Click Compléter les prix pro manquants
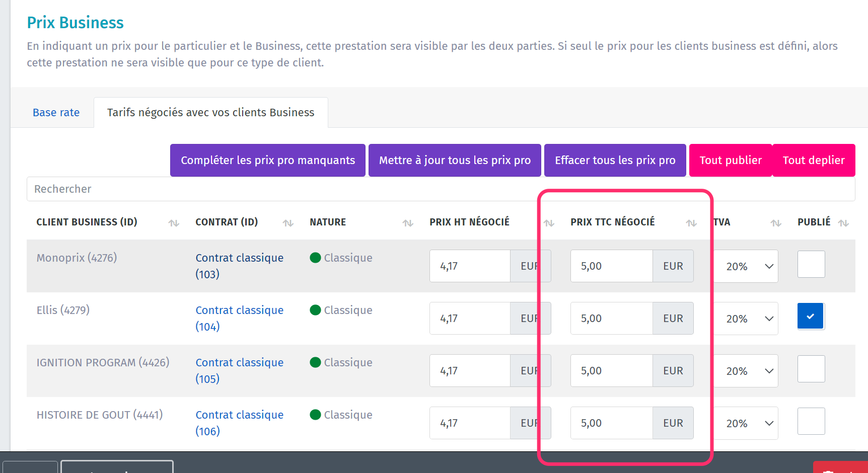This screenshot has width=868, height=473. 268,161
